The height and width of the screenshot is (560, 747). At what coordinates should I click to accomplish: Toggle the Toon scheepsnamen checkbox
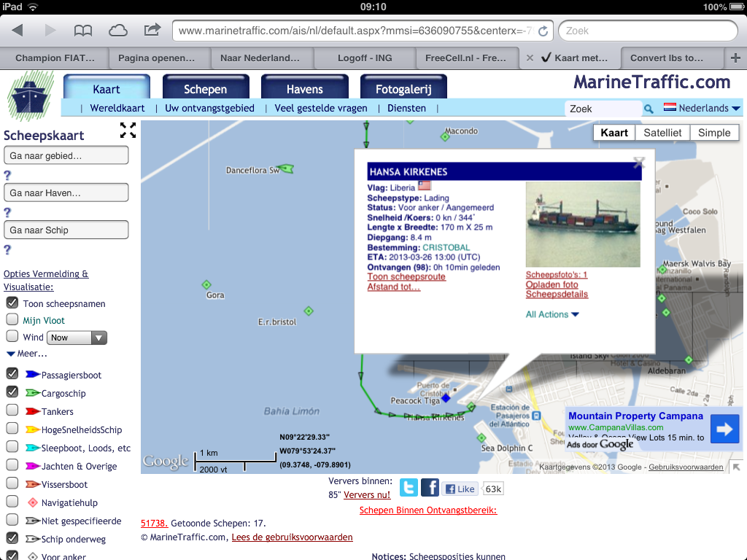pyautogui.click(x=12, y=303)
